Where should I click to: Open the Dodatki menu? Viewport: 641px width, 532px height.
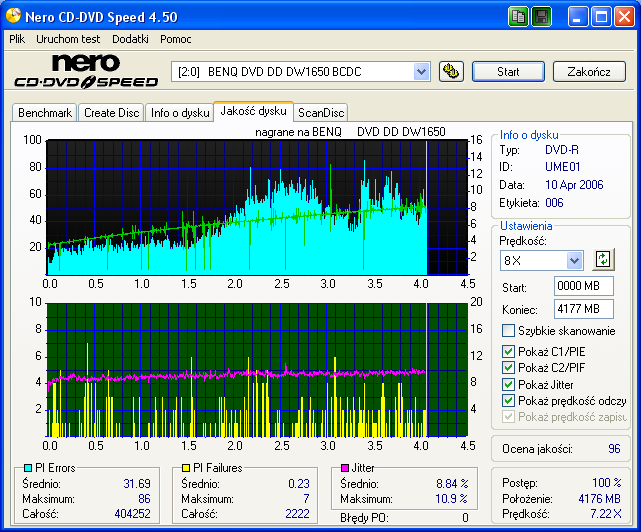130,39
